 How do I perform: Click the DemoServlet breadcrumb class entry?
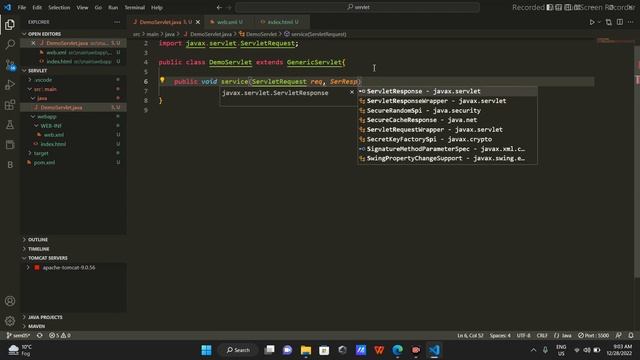click(258, 34)
